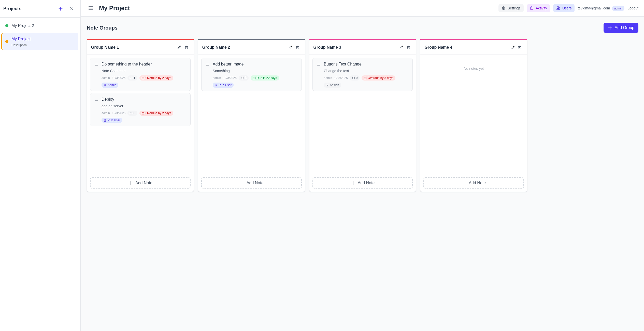Image resolution: width=644 pixels, height=331 pixels.
Task: Edit Group Name 1 using the pencil icon
Action: (x=179, y=47)
